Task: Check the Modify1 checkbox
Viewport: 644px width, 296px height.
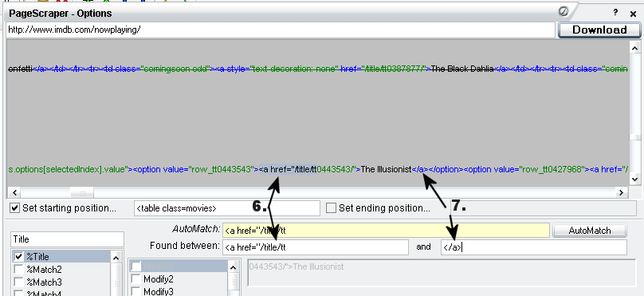Action: click(x=135, y=266)
